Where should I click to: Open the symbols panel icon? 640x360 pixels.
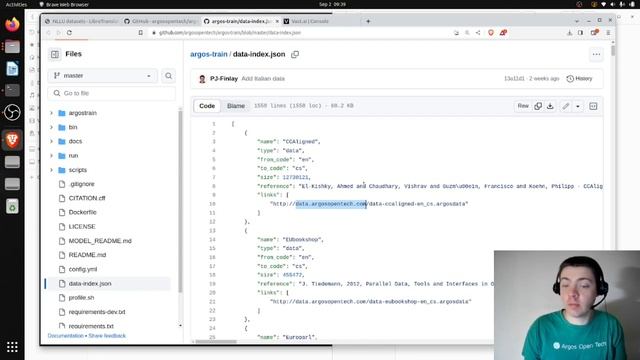593,106
